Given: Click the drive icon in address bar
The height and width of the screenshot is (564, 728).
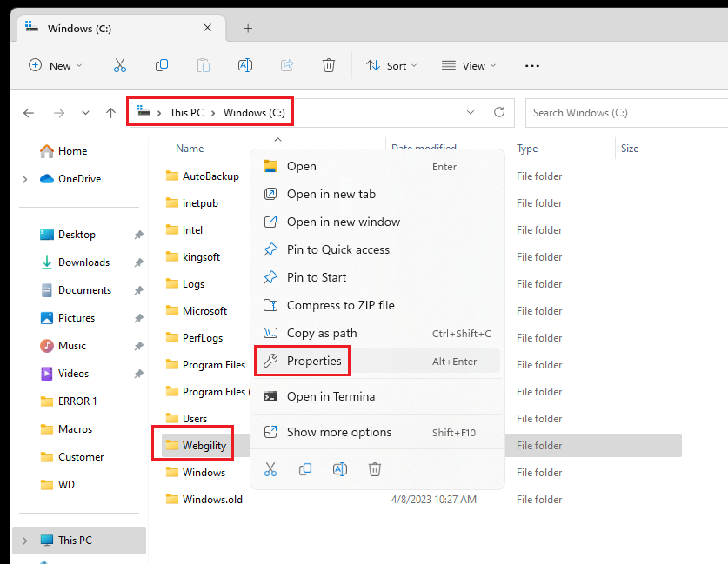Looking at the screenshot, I should pyautogui.click(x=144, y=111).
